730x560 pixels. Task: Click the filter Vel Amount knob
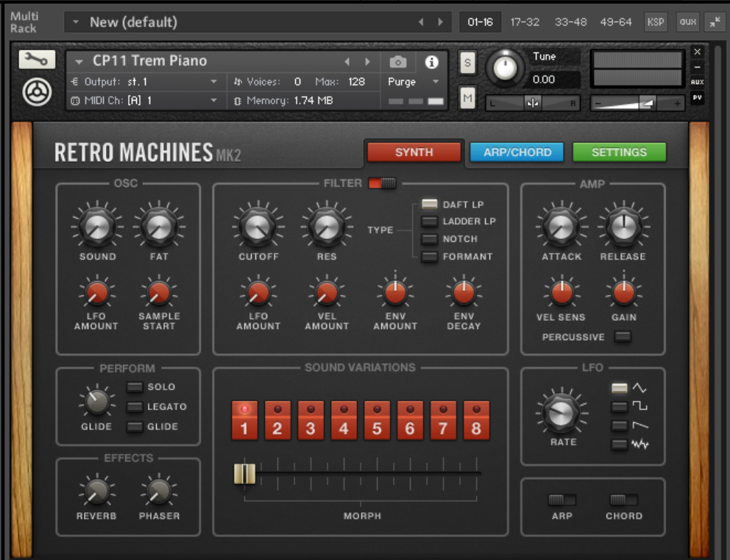[327, 294]
